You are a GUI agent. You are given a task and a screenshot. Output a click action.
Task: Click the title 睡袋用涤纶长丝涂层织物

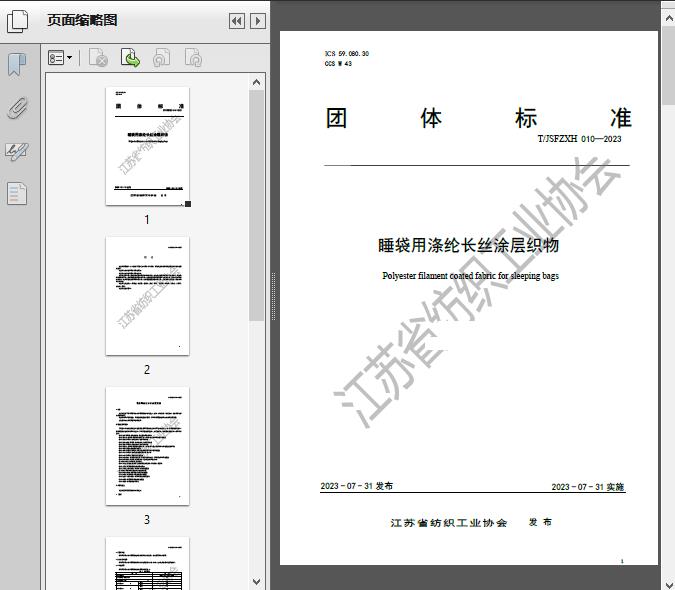(x=469, y=245)
